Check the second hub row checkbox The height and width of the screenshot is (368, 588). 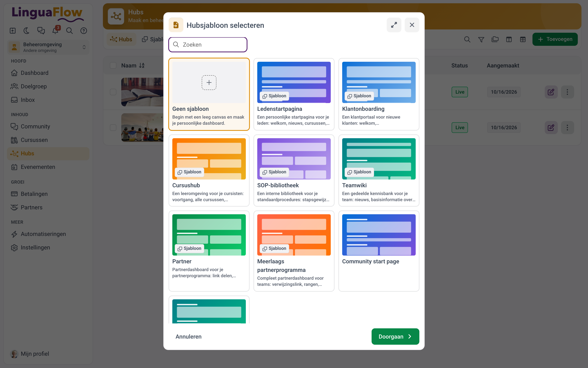113,128
